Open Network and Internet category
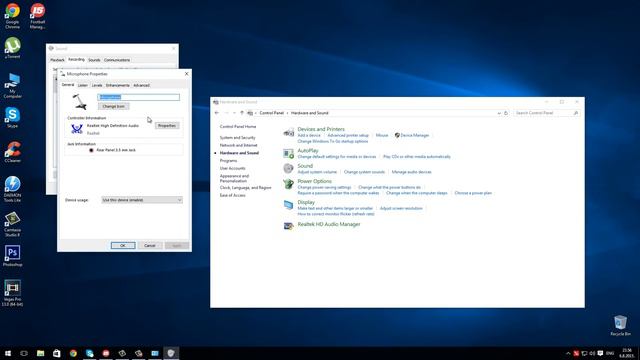This screenshot has width=640, height=360. 238,145
